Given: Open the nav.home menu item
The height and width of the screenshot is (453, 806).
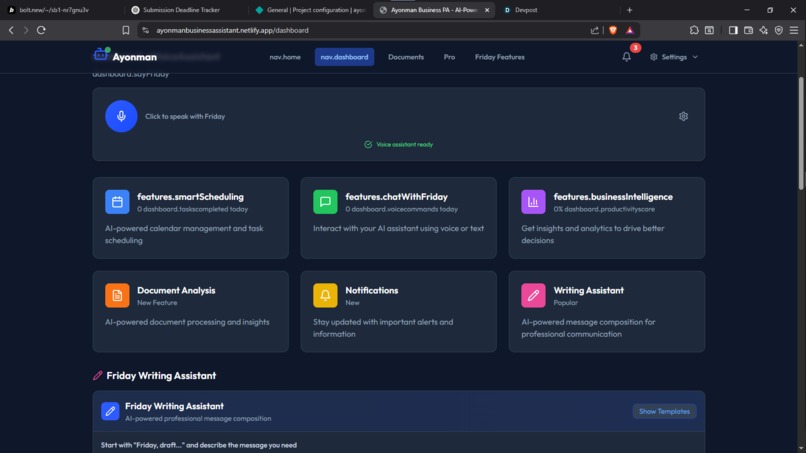Looking at the screenshot, I should [x=285, y=57].
